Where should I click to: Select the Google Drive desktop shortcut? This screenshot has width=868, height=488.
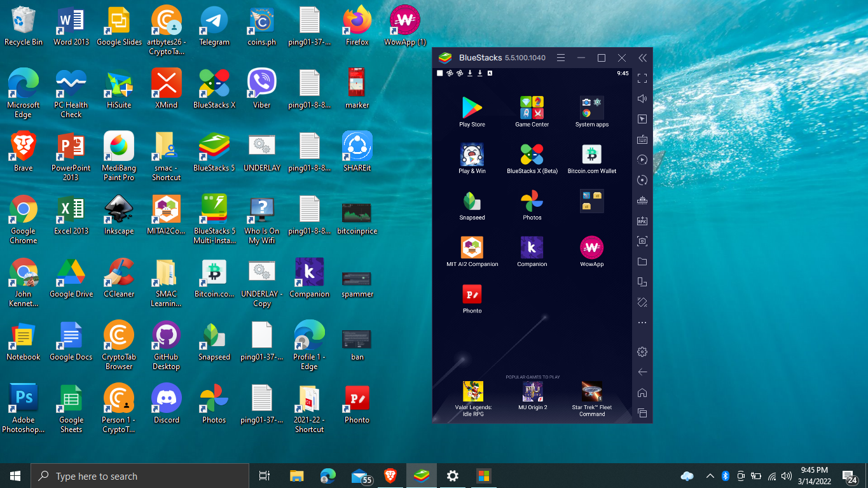[x=71, y=278]
